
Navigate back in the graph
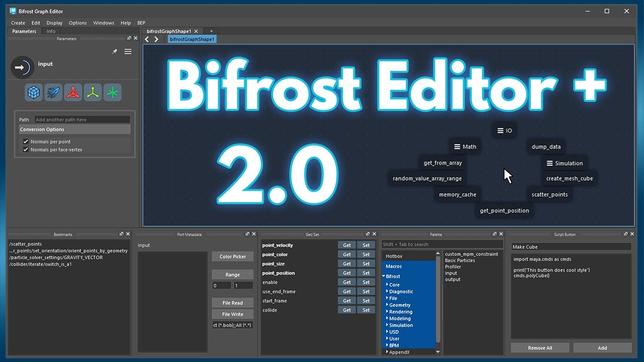pos(147,39)
